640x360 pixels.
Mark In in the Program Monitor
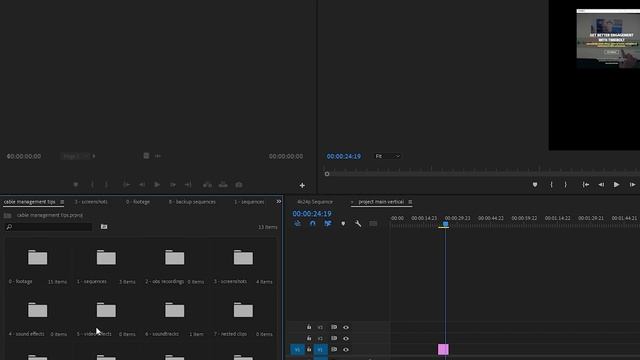point(551,185)
